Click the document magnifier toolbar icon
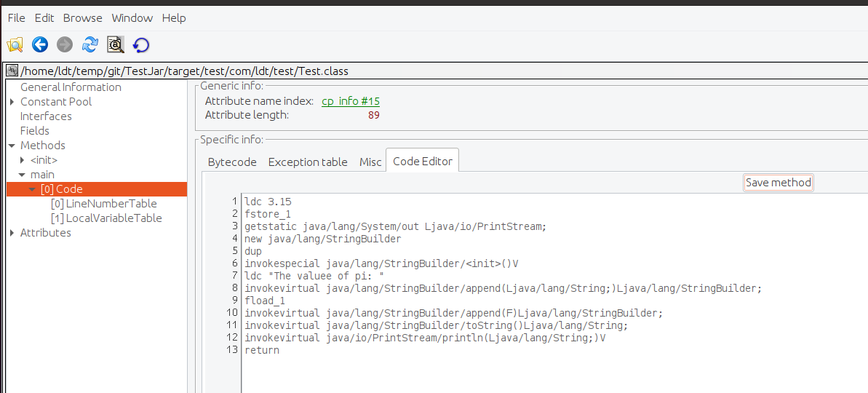 116,45
